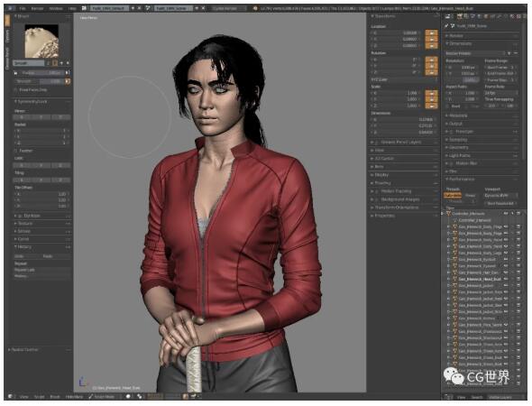Click the 3D view editor type icon
The image size is (532, 406).
pyautogui.click(x=11, y=396)
